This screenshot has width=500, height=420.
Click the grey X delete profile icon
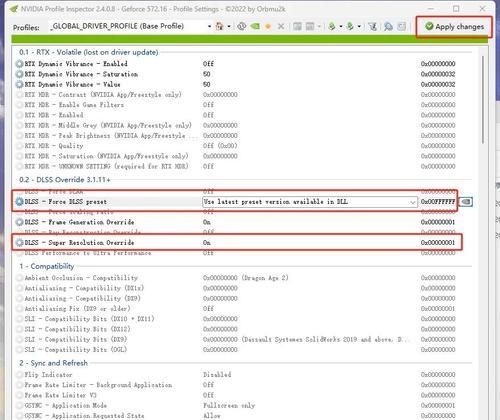[281, 26]
